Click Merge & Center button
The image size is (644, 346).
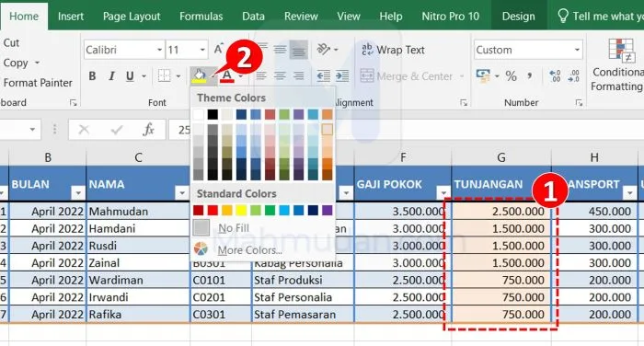point(407,76)
